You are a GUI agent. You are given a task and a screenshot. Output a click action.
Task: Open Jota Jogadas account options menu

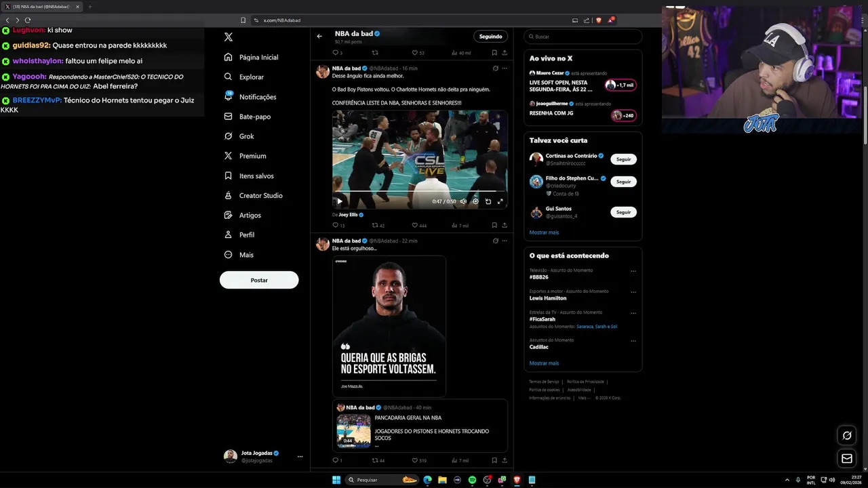click(300, 456)
